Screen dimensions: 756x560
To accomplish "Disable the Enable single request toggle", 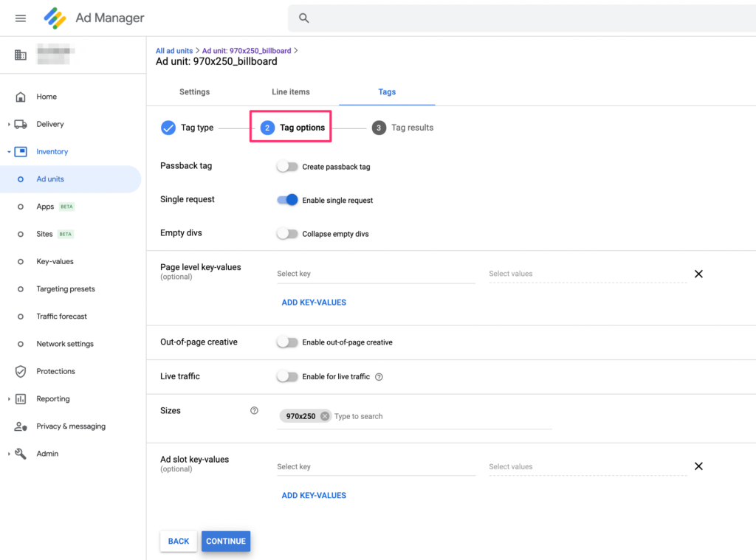I will click(x=287, y=200).
